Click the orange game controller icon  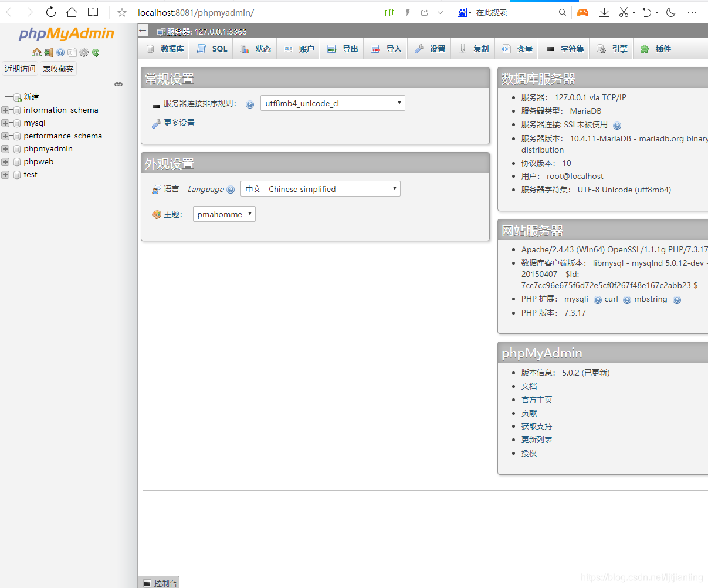point(582,12)
